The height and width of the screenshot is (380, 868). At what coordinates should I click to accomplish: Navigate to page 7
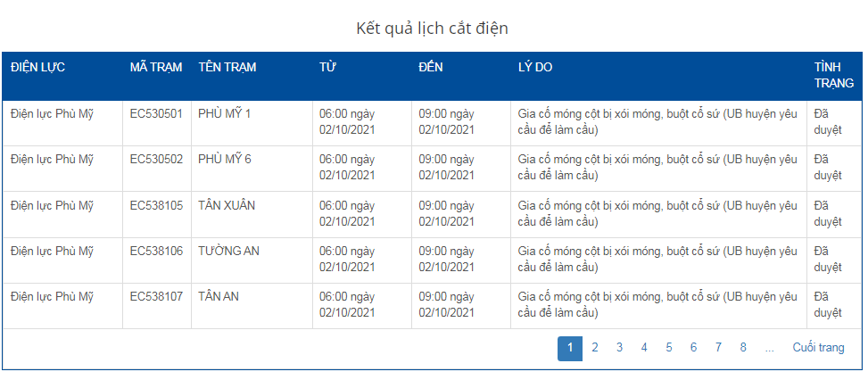(x=718, y=348)
